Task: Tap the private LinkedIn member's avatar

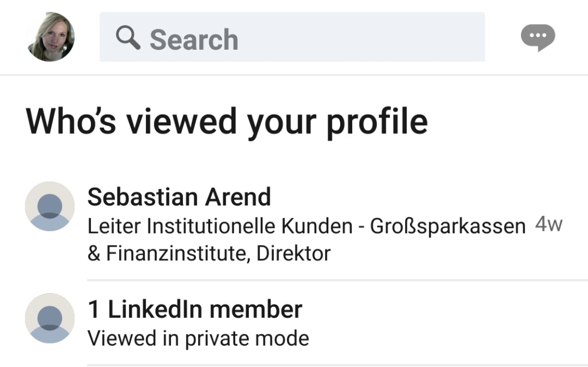Action: [50, 318]
